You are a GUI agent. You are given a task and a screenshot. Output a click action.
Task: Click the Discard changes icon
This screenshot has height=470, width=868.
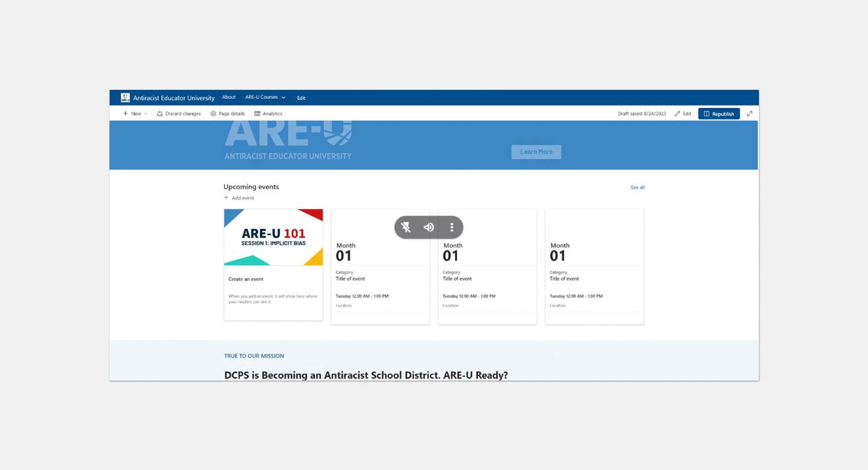coord(160,114)
